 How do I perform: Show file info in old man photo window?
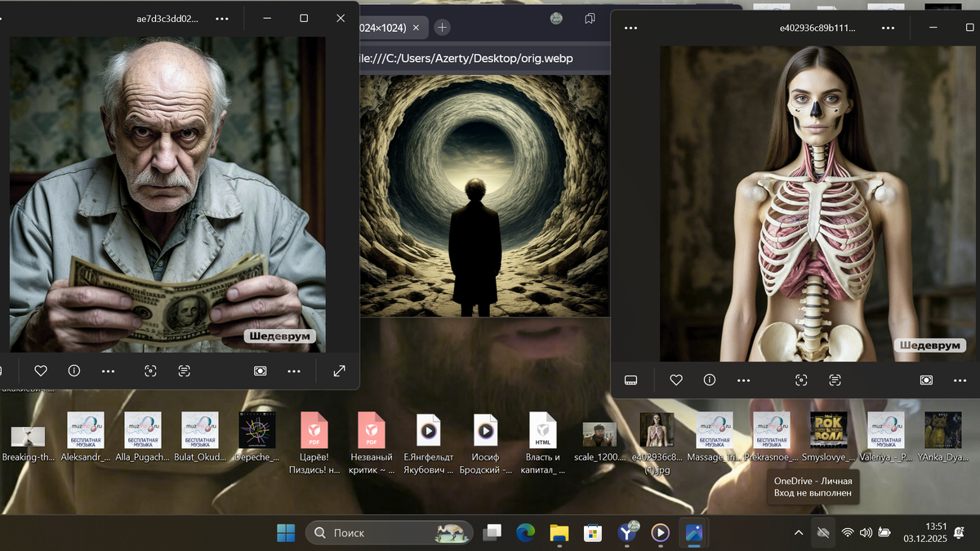(74, 371)
